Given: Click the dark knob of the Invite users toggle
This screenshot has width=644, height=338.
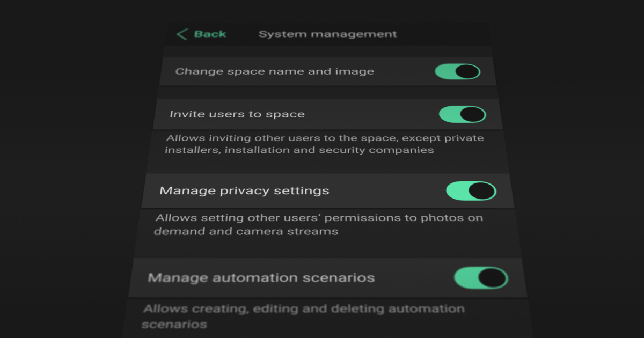Looking at the screenshot, I should pyautogui.click(x=472, y=114).
